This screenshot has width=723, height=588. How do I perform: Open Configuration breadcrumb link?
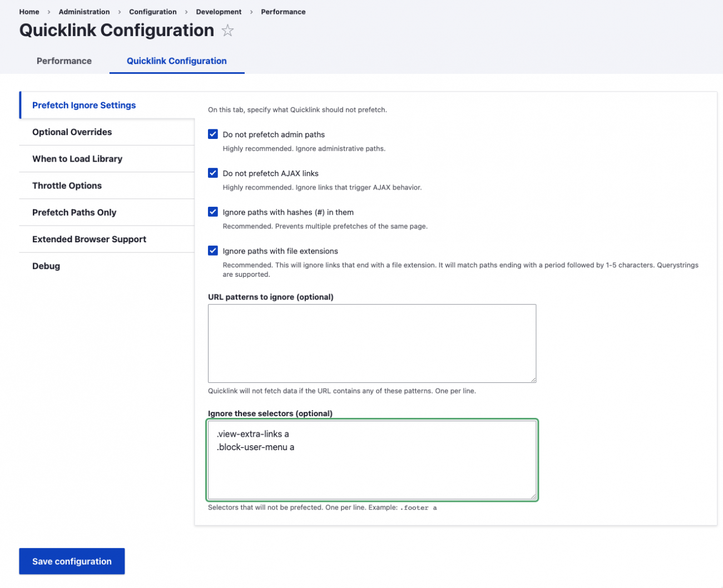point(153,12)
